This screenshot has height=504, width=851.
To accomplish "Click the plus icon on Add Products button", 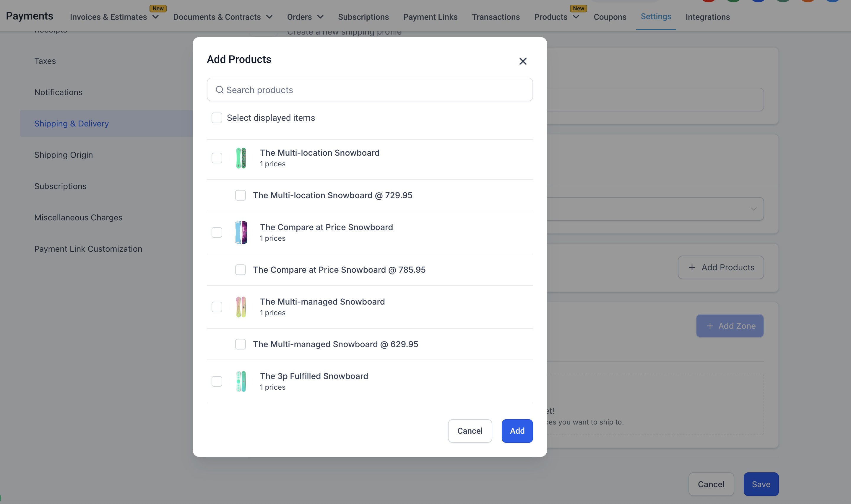I will (692, 267).
